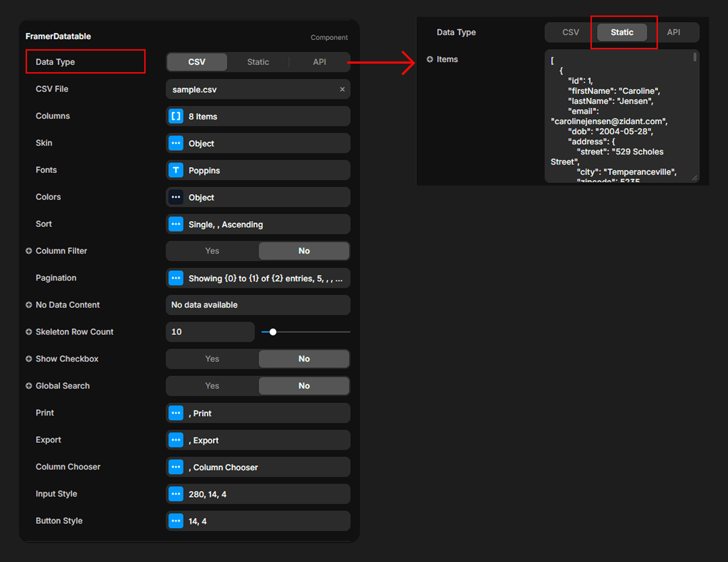Click the plus icon beside Column Filter

tap(29, 251)
